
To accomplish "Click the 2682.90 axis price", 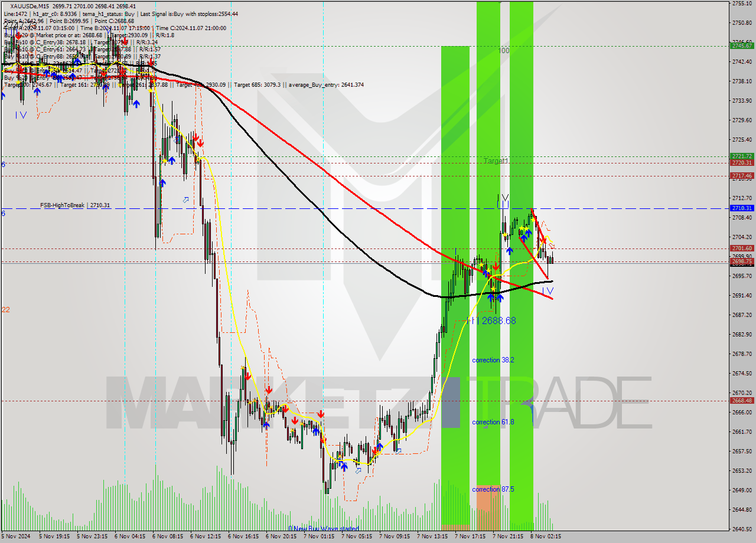I will [x=742, y=334].
